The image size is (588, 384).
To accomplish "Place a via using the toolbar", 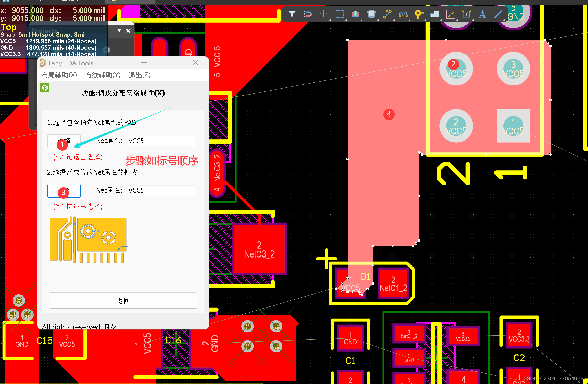I will click(x=419, y=14).
